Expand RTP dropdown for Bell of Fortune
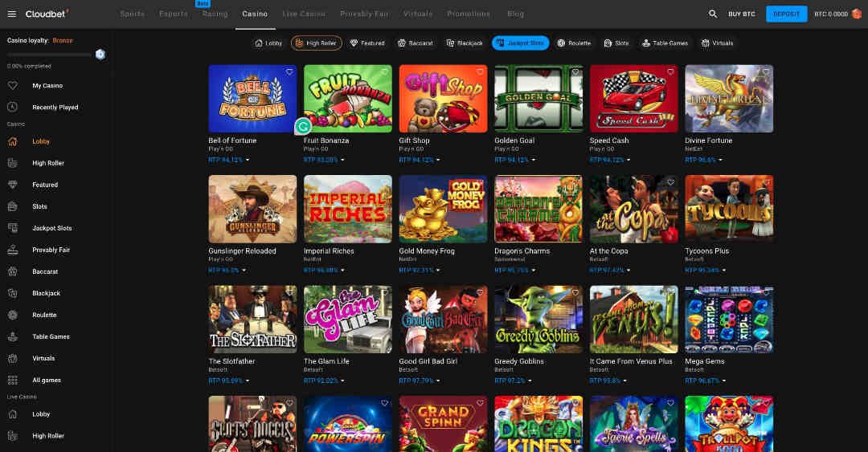 point(248,160)
